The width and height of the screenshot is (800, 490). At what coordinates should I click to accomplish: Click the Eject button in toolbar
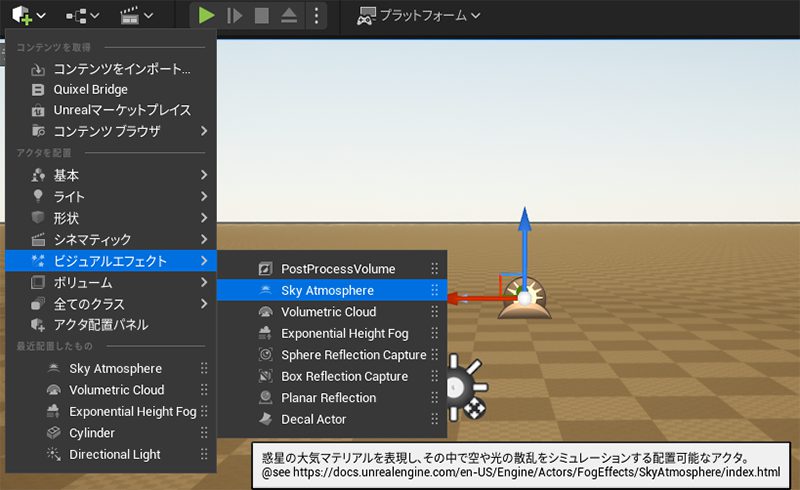[288, 15]
